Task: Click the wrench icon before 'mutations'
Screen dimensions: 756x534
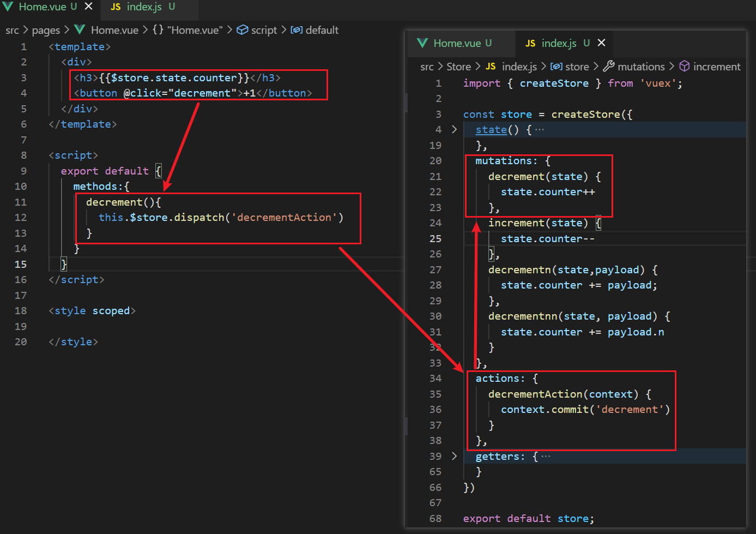Action: point(609,66)
